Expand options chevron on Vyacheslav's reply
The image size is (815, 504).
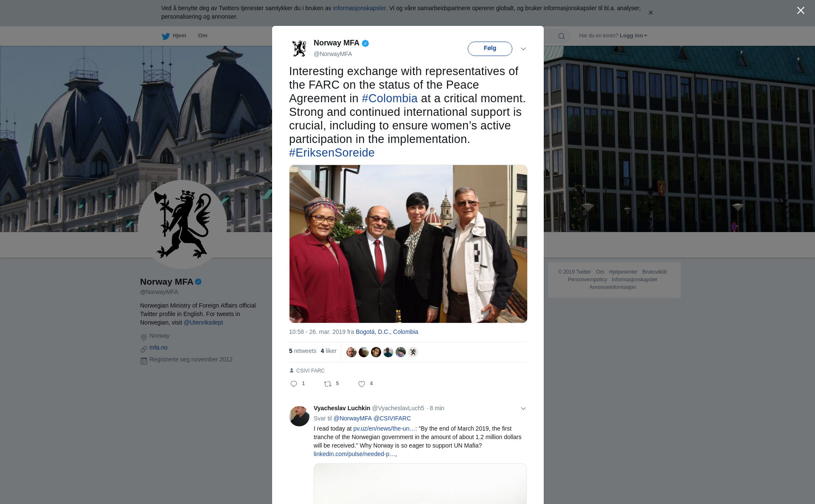(523, 409)
